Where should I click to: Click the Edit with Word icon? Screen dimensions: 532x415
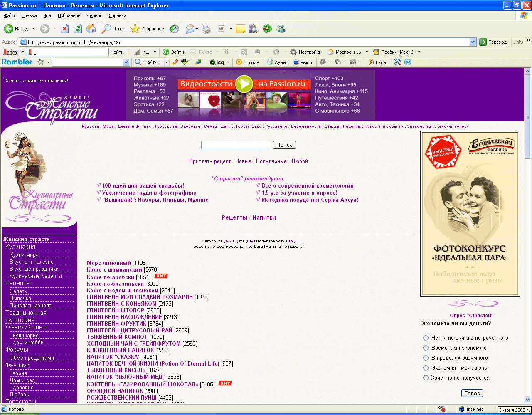click(x=221, y=29)
